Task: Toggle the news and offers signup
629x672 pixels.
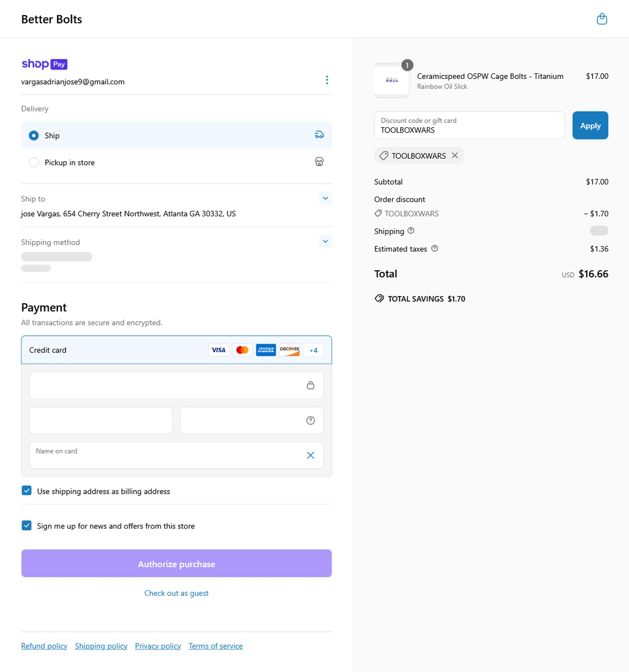Action: 26,526
